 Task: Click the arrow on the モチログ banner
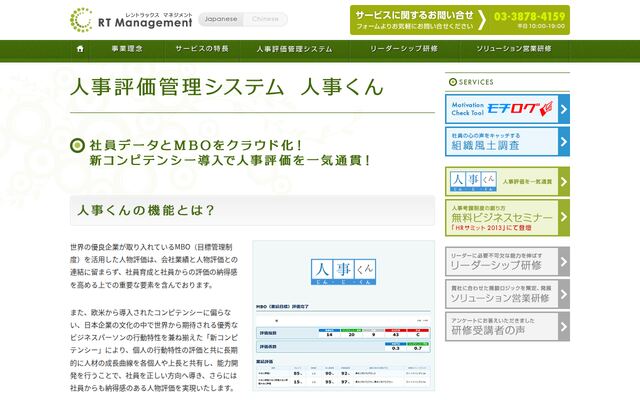(564, 109)
